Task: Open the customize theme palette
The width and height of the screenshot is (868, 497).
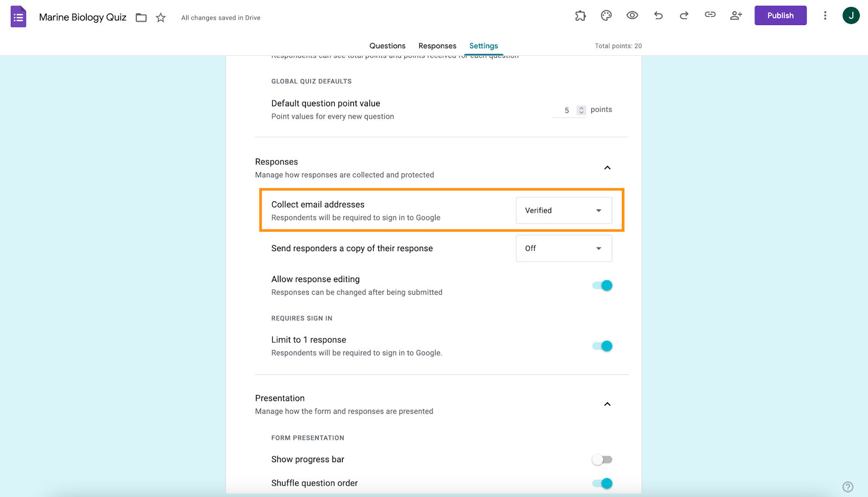Action: point(607,16)
